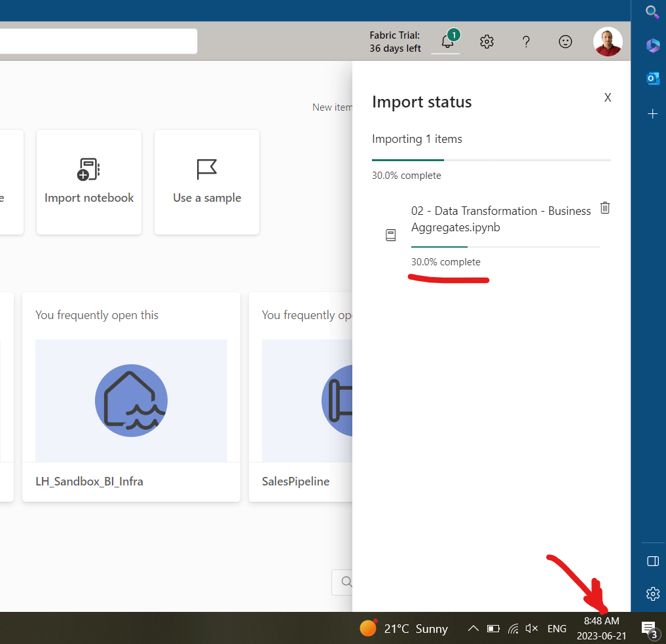Open Copilot icon in the sidebar
This screenshot has height=644, width=666.
tap(652, 45)
